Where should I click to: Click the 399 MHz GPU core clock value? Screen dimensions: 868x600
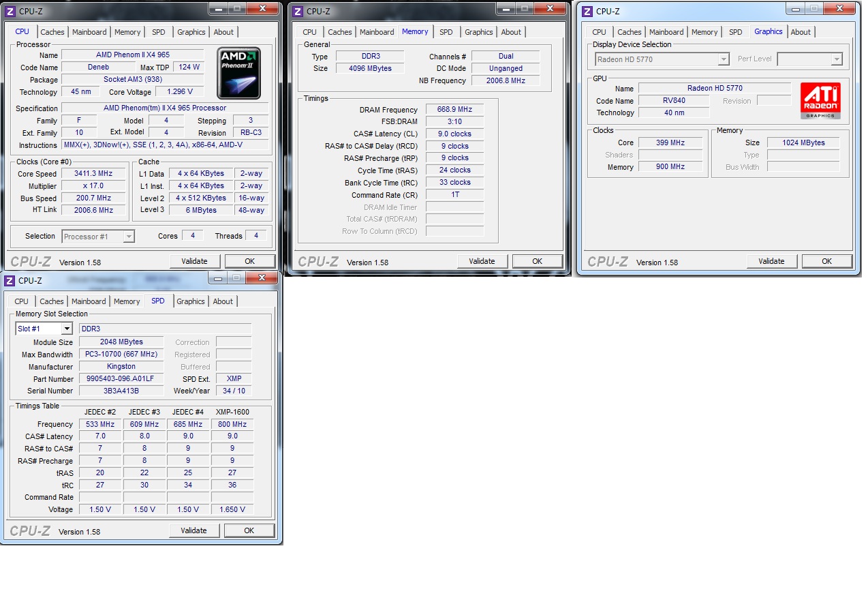tap(670, 142)
